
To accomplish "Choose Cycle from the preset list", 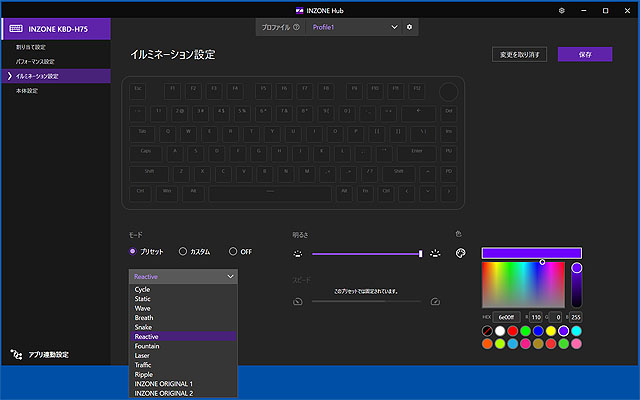I will 183,289.
